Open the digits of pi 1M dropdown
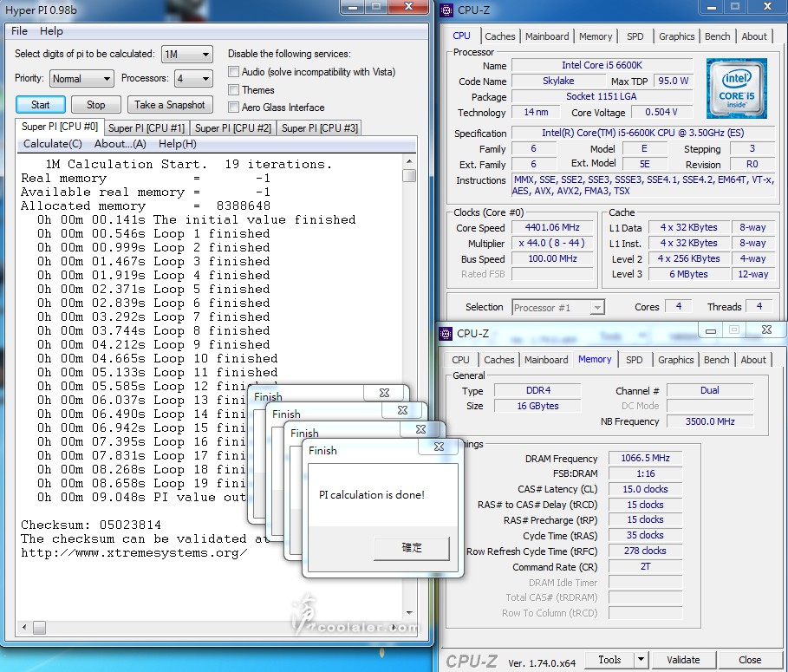 pyautogui.click(x=187, y=55)
